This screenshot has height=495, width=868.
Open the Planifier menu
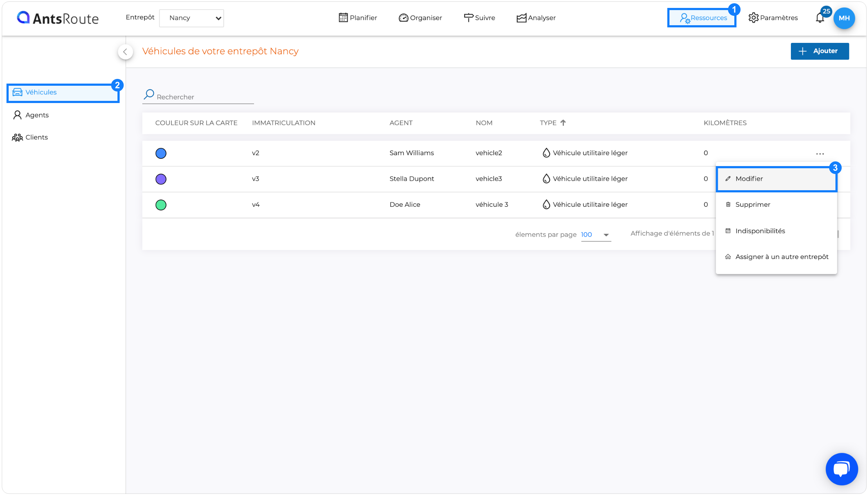pyautogui.click(x=358, y=18)
